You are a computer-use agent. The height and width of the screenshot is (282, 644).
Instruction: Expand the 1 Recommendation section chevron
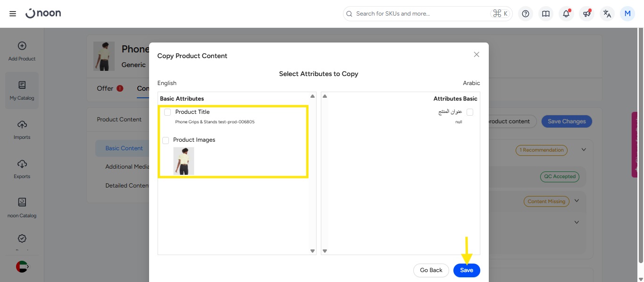tap(584, 150)
